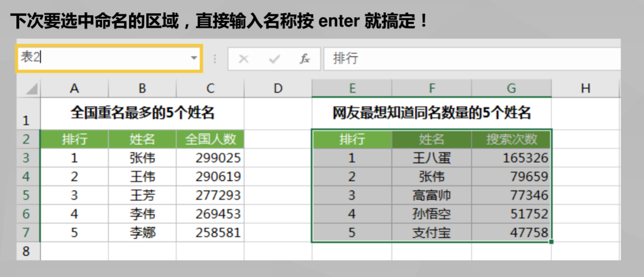
Task: Click the 姓名 header in column B
Action: pos(142,139)
